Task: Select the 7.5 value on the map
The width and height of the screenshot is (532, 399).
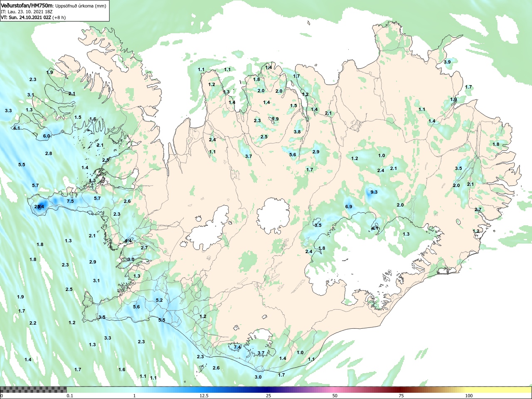Action: [x=70, y=201]
